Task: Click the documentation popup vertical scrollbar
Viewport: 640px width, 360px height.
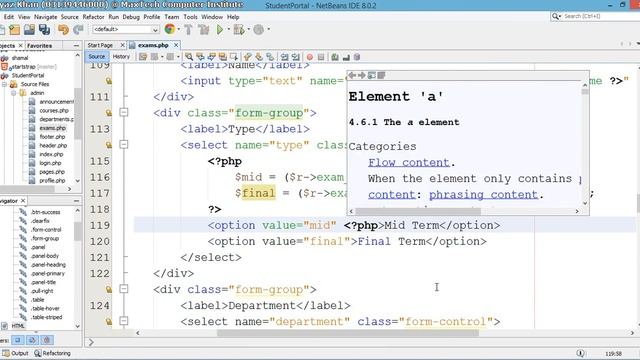Action: click(x=585, y=92)
